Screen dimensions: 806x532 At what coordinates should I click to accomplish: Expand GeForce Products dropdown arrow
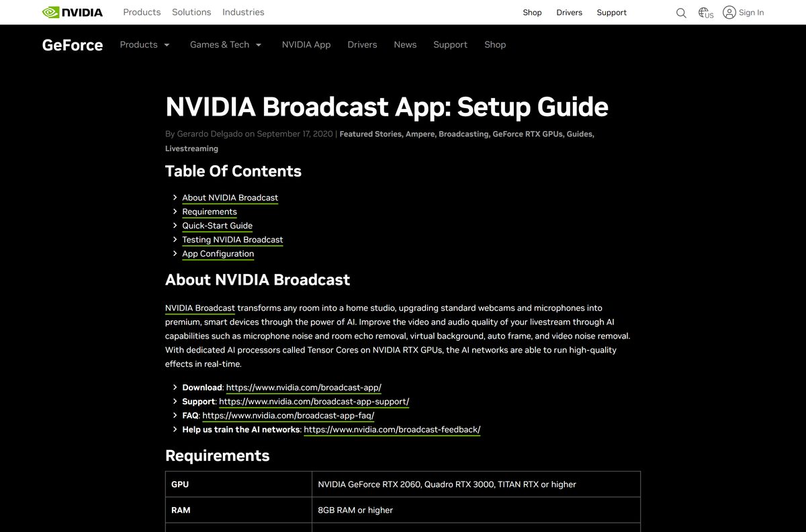[167, 45]
